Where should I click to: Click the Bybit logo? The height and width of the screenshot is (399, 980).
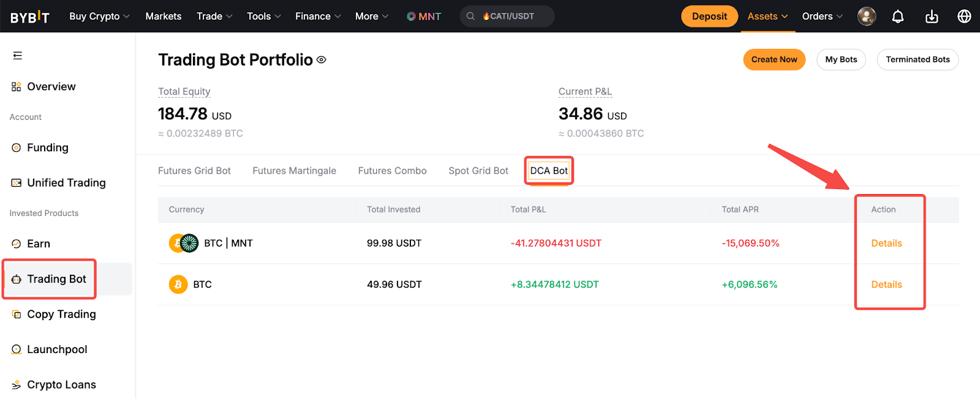click(x=29, y=17)
